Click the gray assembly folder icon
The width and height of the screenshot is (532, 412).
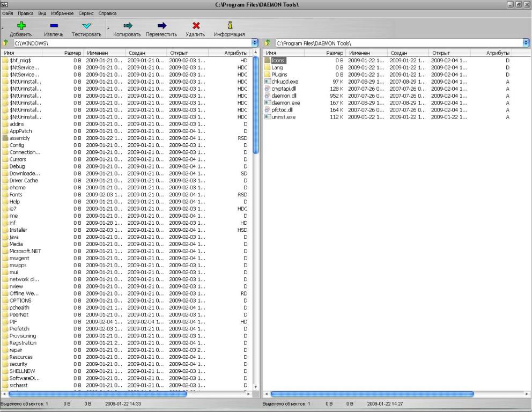(5, 138)
